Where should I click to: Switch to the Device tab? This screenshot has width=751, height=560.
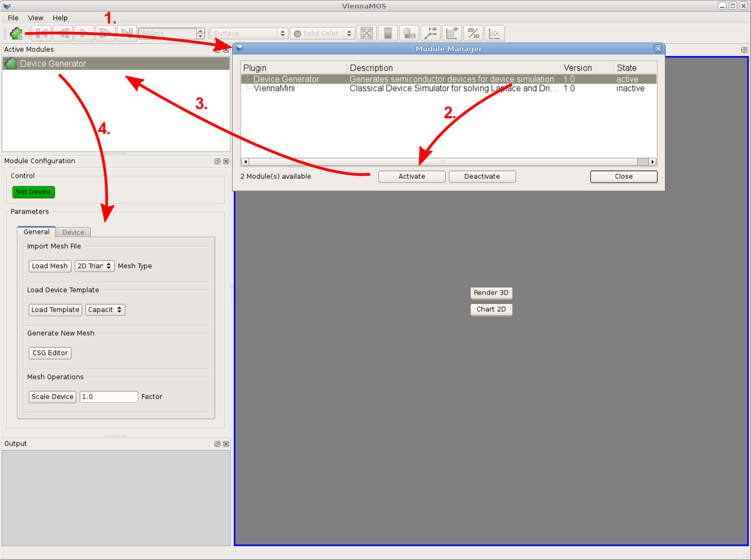click(x=73, y=232)
